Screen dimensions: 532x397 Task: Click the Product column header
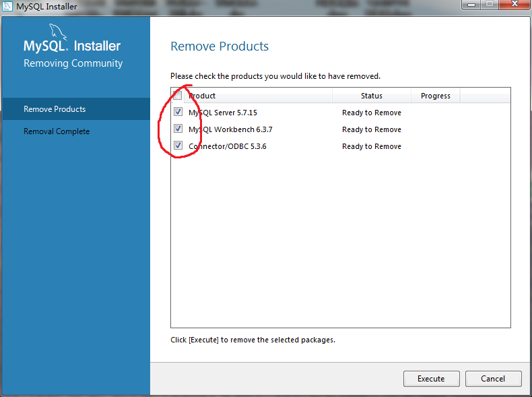click(x=258, y=96)
